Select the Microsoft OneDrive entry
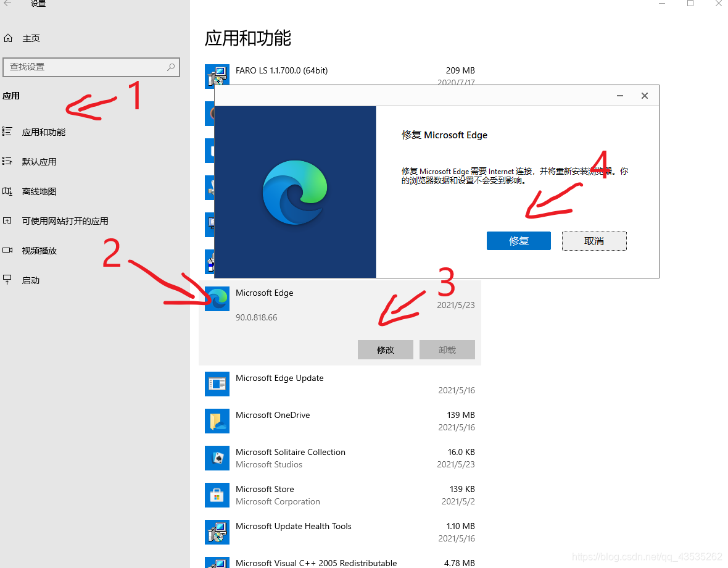The height and width of the screenshot is (568, 728). pyautogui.click(x=340, y=421)
